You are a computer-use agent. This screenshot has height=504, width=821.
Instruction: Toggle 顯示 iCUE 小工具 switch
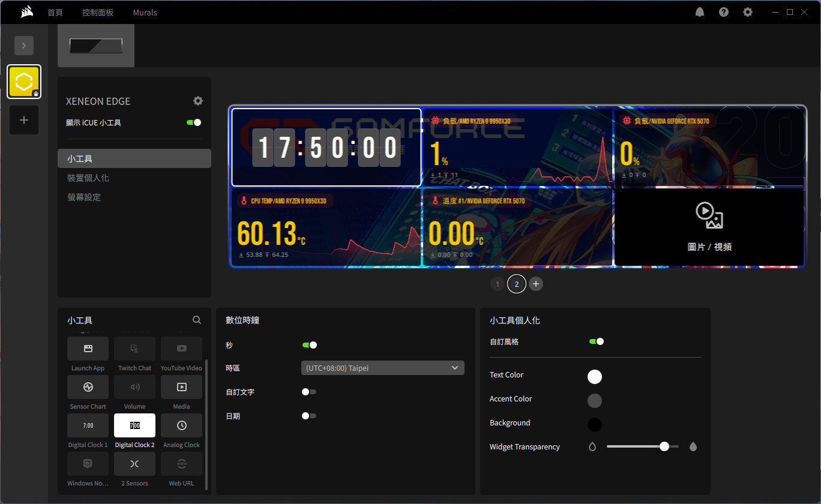[x=194, y=122]
